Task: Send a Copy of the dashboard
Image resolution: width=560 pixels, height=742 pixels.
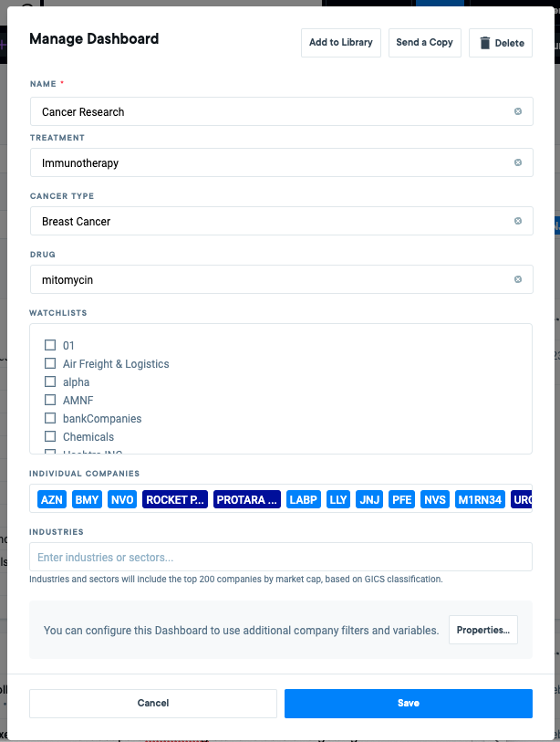Action: pos(425,43)
